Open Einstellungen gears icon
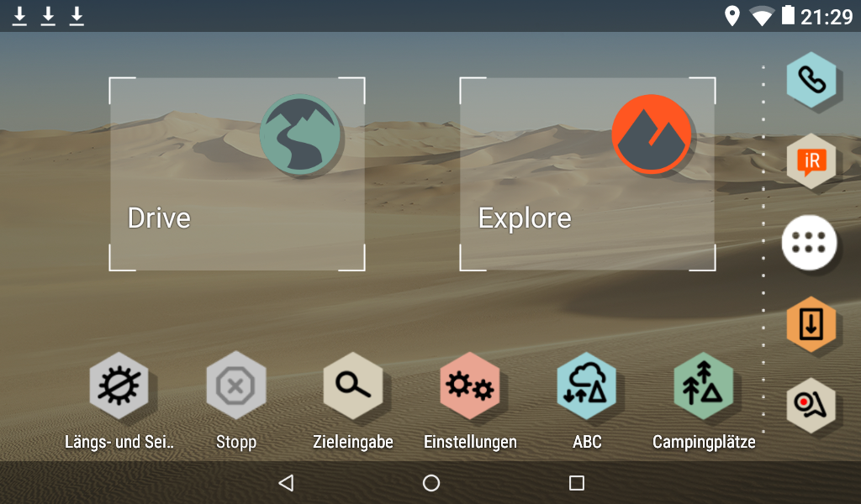Image resolution: width=861 pixels, height=504 pixels. pos(469,386)
